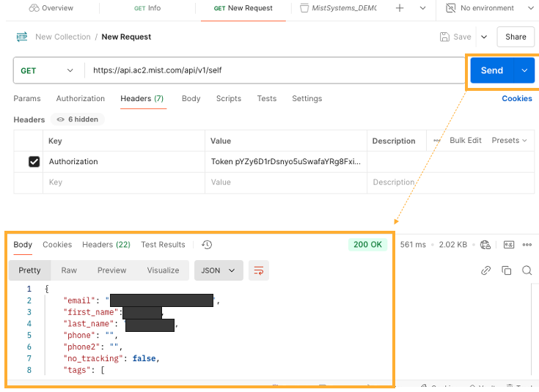This screenshot has width=539, height=392.
Task: Switch to the Authorization tab
Action: pyautogui.click(x=81, y=98)
